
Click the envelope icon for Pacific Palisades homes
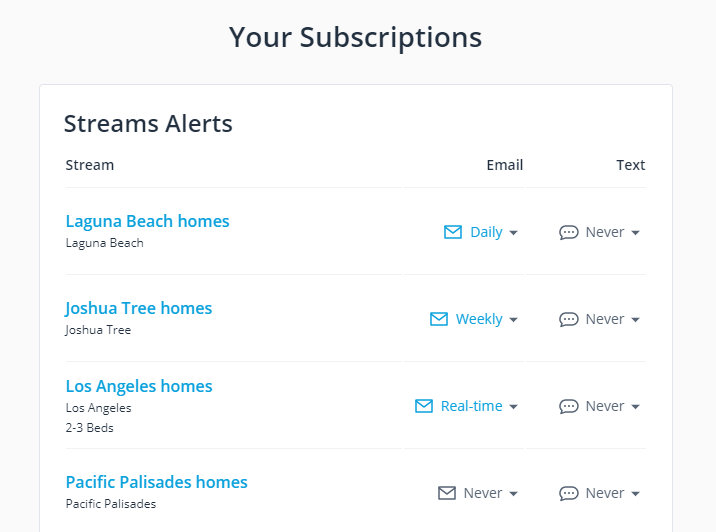coord(447,493)
